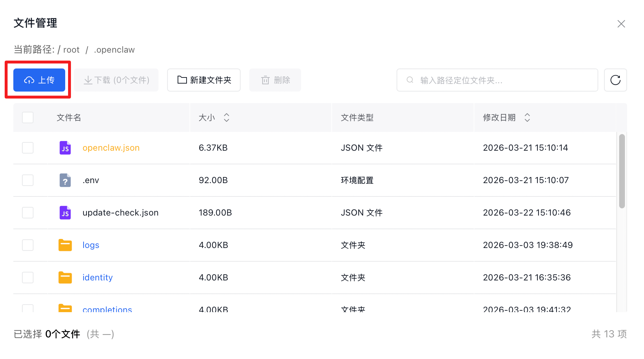Close the file manager dialog
Viewport: 644px width, 359px height.
621,24
